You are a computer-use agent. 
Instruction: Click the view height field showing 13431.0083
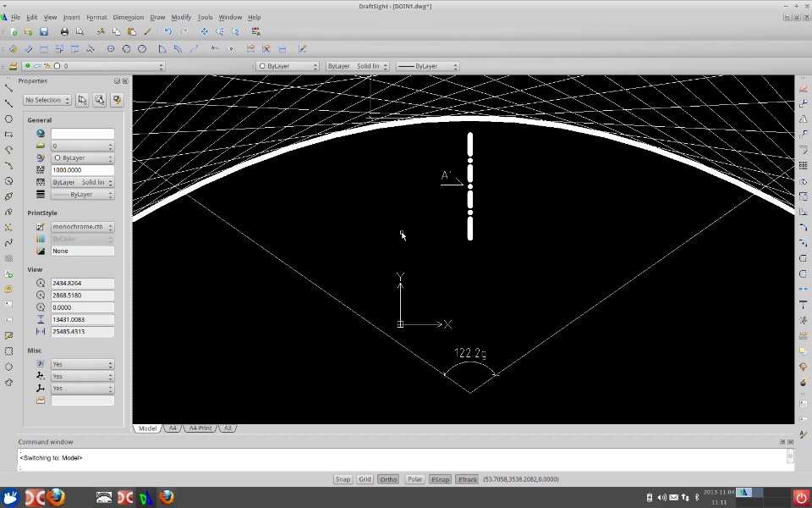82,319
